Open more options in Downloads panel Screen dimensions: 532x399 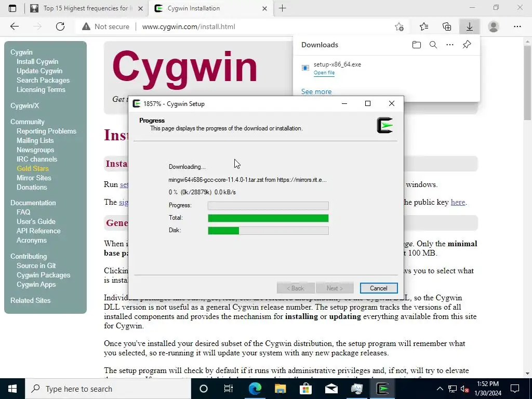(450, 45)
